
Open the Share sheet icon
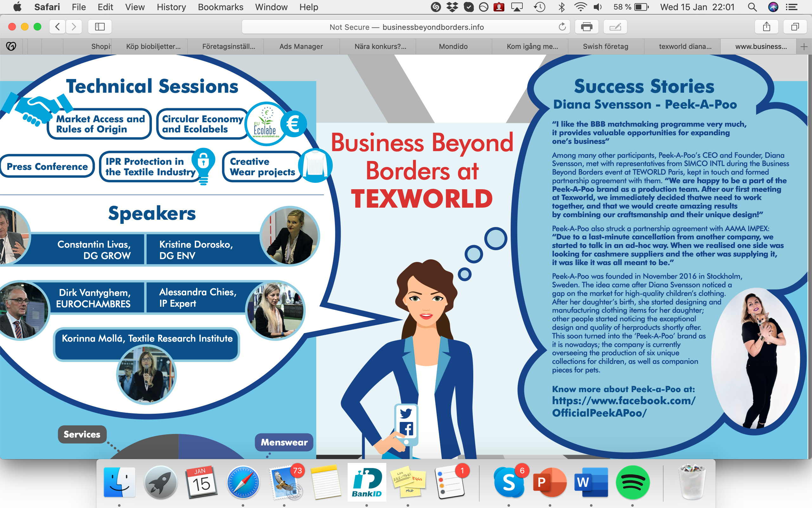point(766,27)
